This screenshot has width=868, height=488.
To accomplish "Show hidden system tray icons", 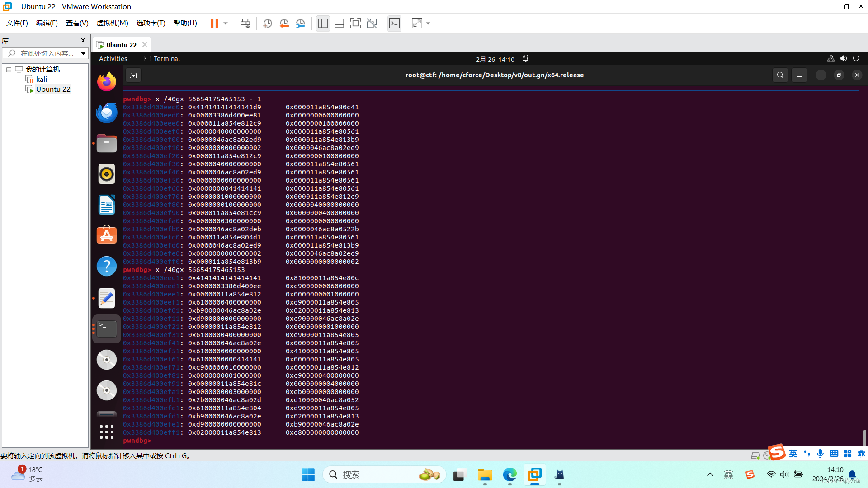I will coord(710,474).
